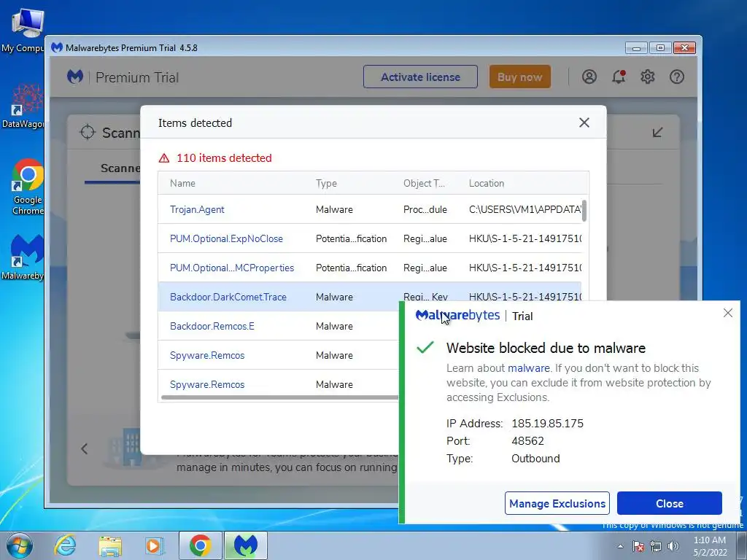The image size is (747, 560).
Task: Close the Items detected dialog
Action: tap(584, 122)
